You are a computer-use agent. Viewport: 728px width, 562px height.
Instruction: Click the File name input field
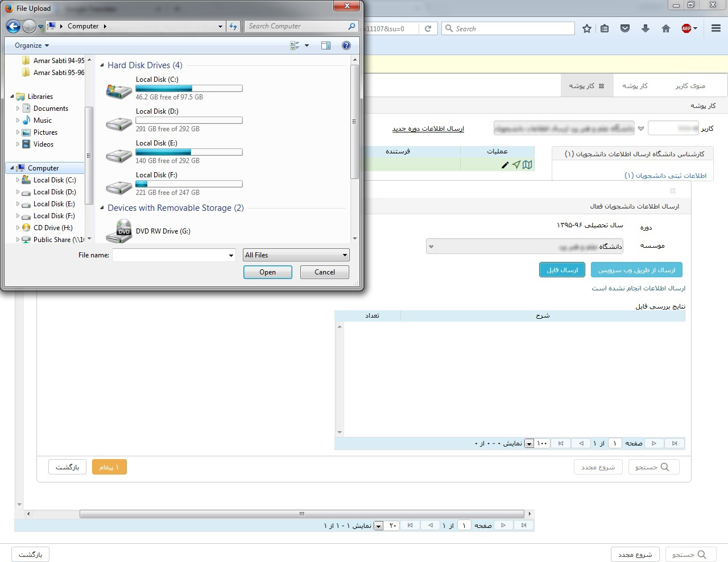(x=170, y=255)
